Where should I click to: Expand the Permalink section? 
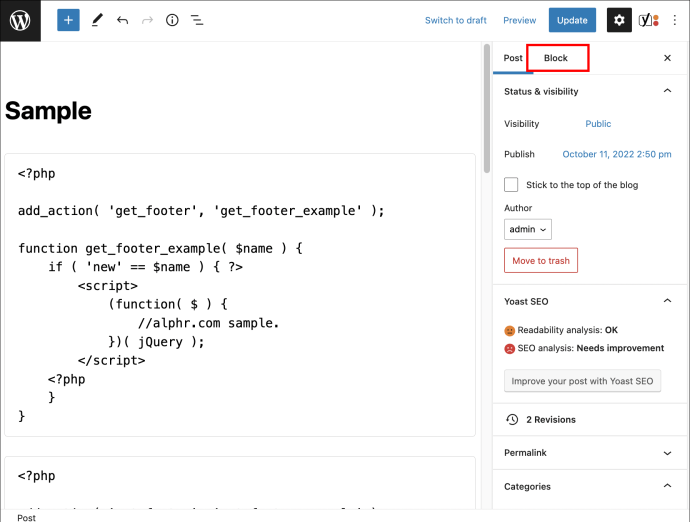point(667,453)
